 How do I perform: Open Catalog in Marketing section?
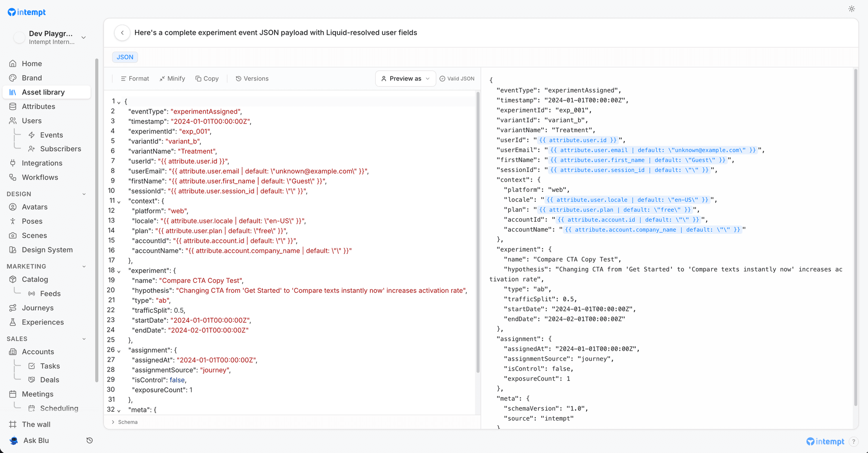tap(47, 279)
